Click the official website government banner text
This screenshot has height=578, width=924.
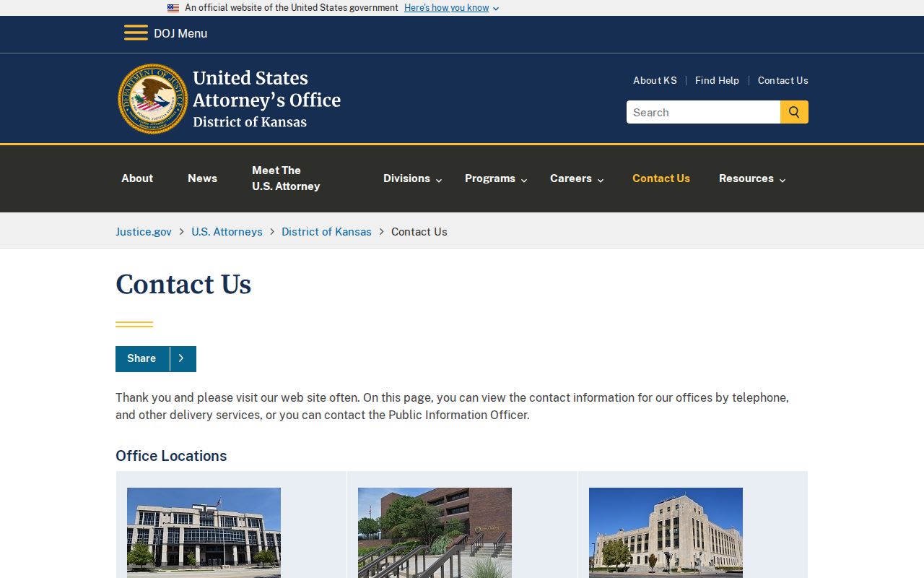click(292, 8)
